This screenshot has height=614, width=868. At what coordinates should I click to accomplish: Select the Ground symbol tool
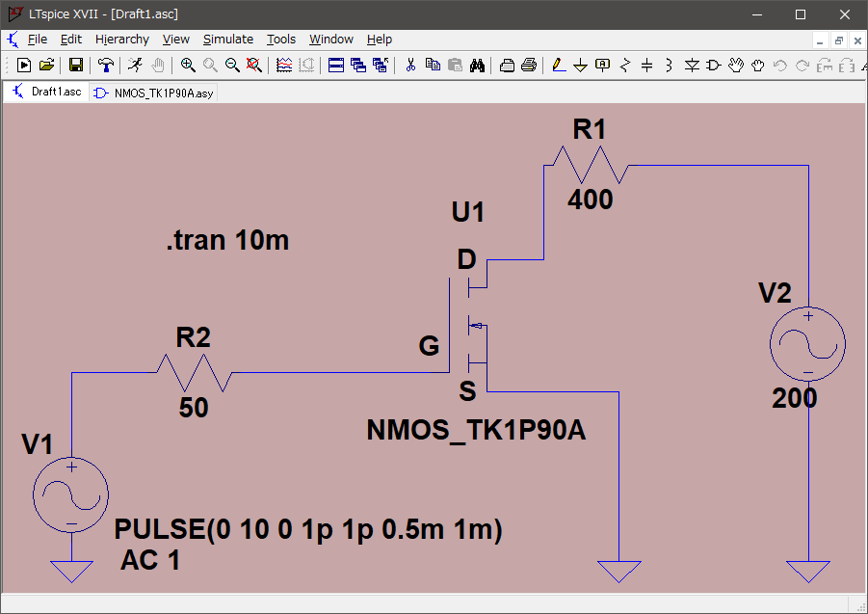580,66
